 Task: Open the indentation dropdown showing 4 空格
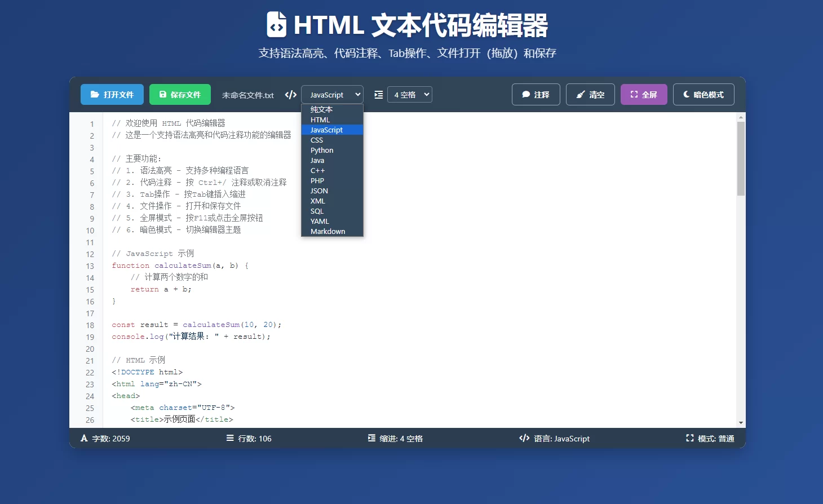point(410,94)
